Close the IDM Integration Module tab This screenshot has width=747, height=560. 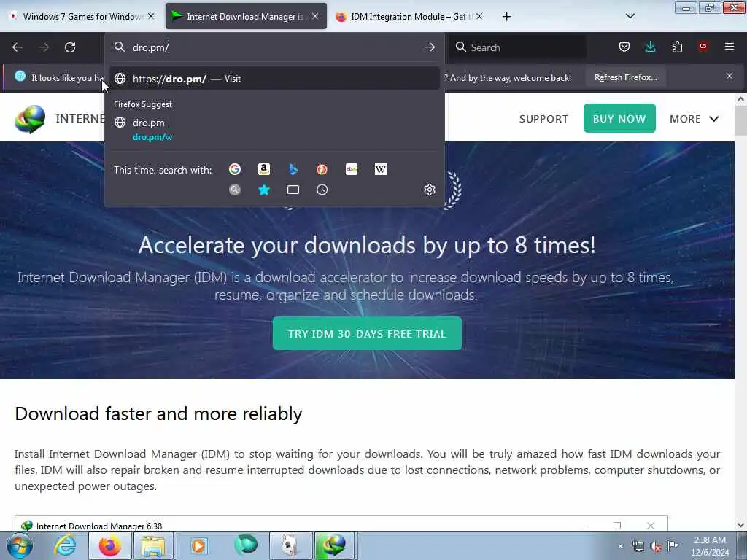[x=479, y=16]
